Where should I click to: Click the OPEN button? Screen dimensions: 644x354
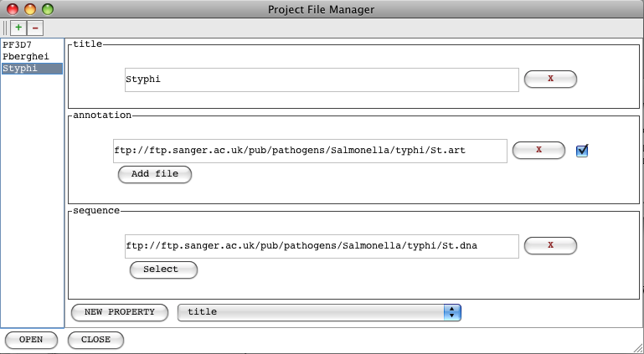pos(31,340)
